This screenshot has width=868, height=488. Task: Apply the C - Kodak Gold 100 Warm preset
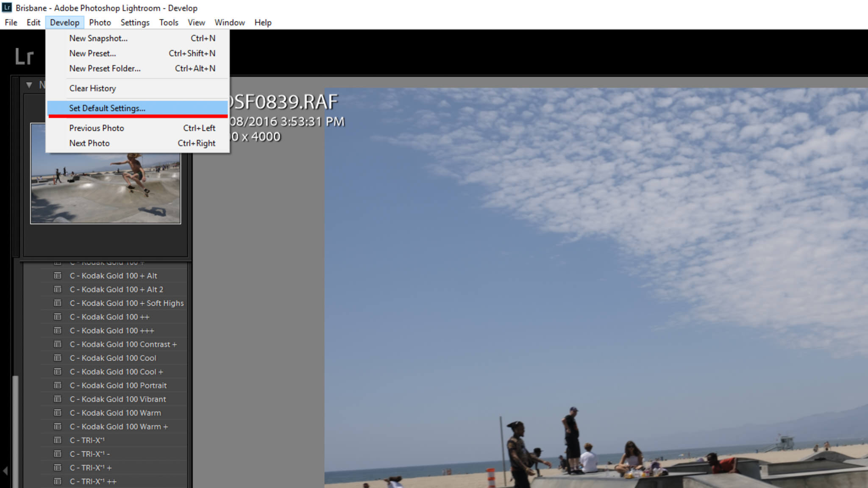(x=121, y=413)
